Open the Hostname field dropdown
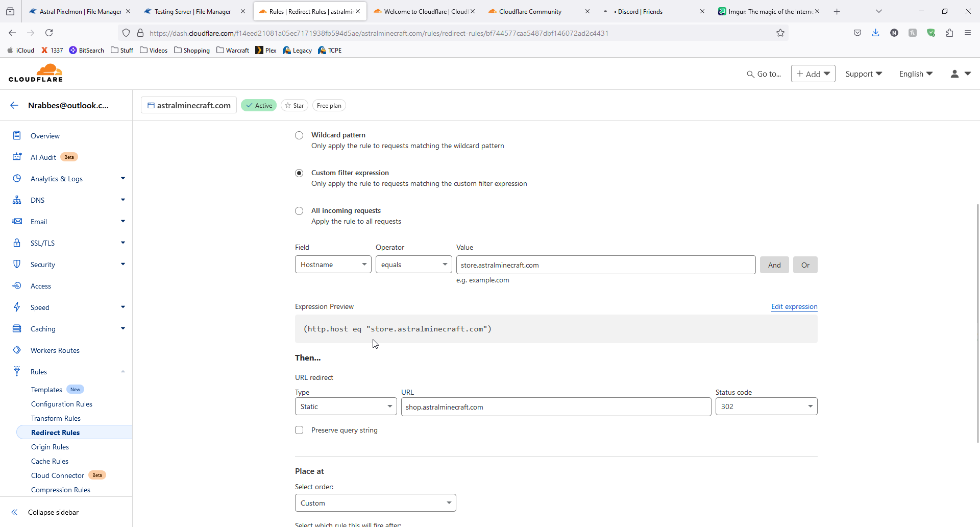Screen dimensions: 980x527 [333, 265]
